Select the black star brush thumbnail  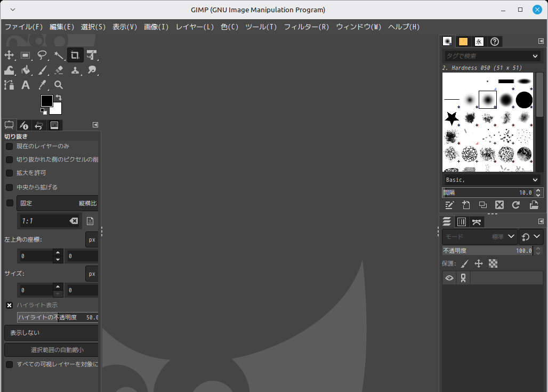coord(452,117)
